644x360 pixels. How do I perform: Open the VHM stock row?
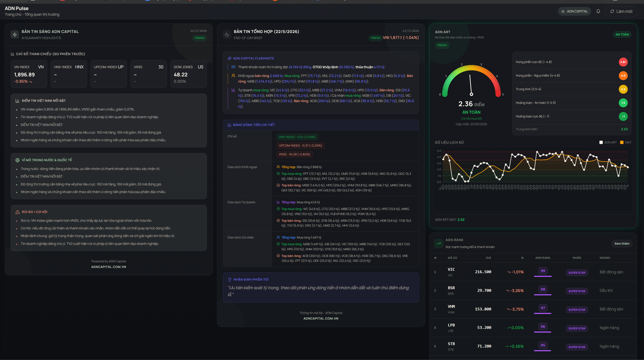533,309
